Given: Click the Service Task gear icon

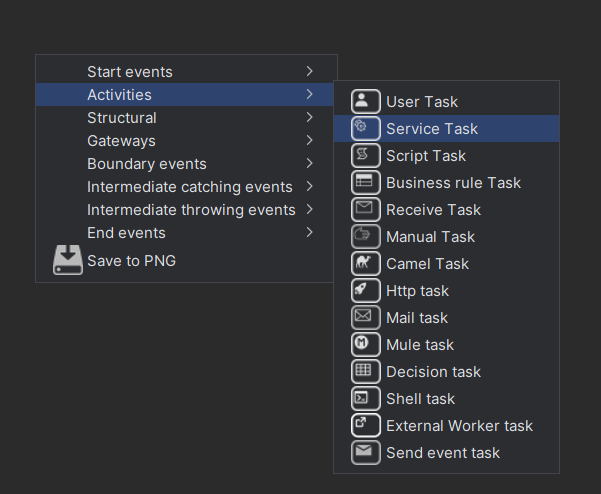Looking at the screenshot, I should (x=366, y=128).
